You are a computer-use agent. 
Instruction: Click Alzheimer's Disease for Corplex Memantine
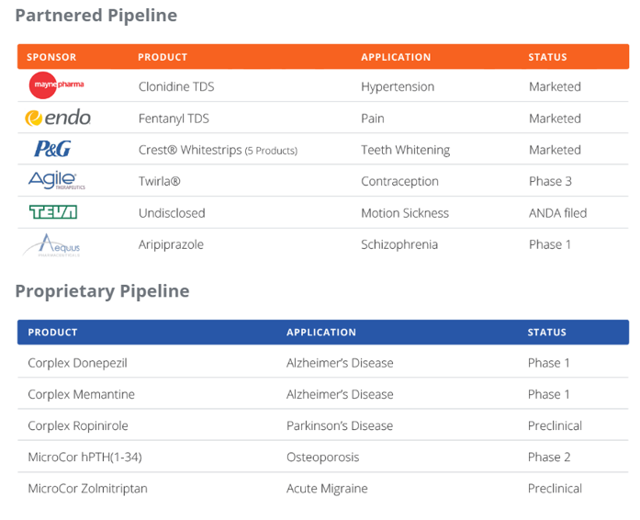340,394
